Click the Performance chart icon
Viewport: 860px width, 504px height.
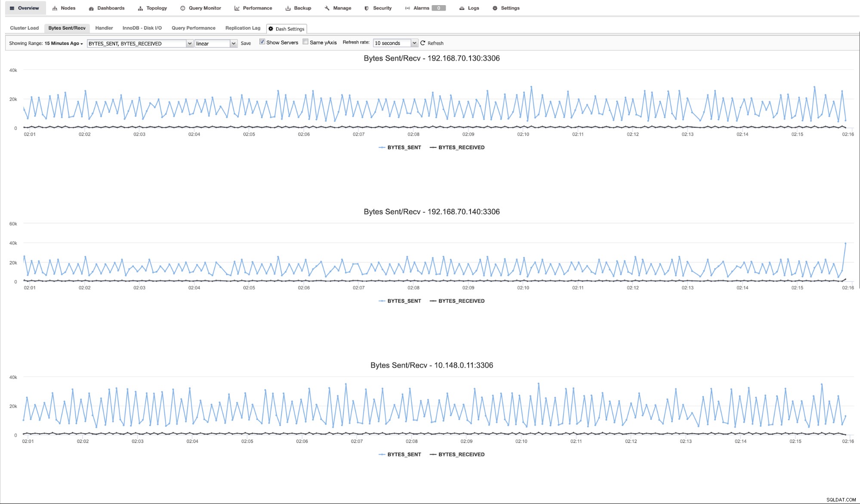pyautogui.click(x=237, y=8)
